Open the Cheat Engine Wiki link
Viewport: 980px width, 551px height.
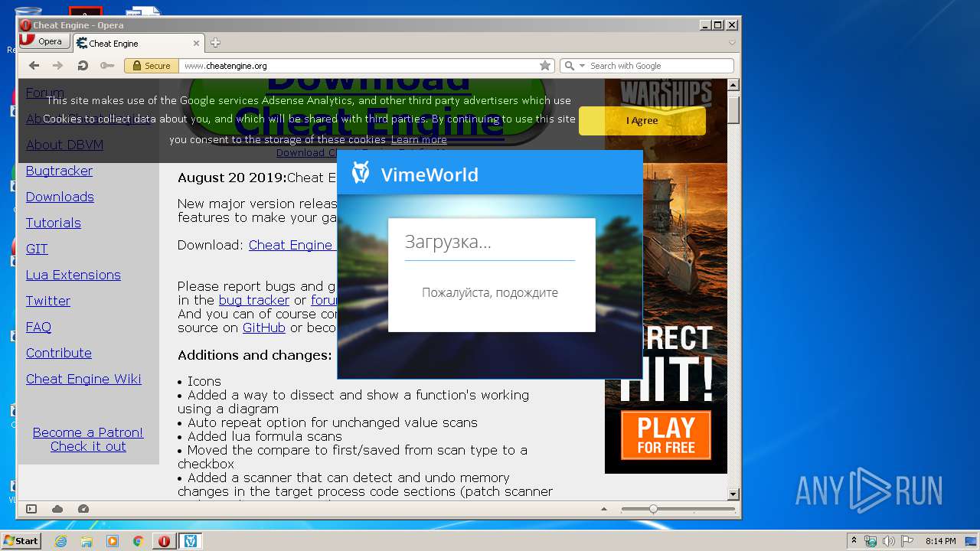83,379
